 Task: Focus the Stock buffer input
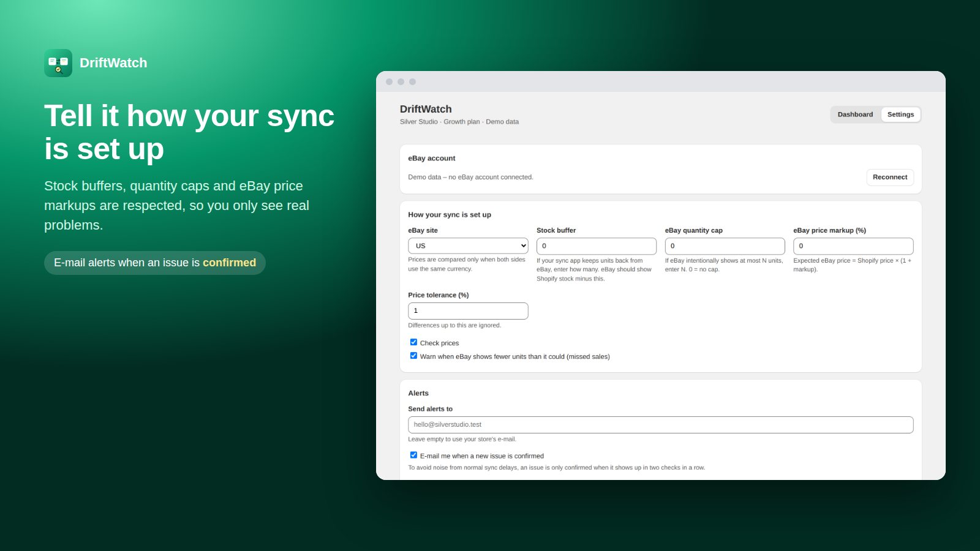pos(597,246)
